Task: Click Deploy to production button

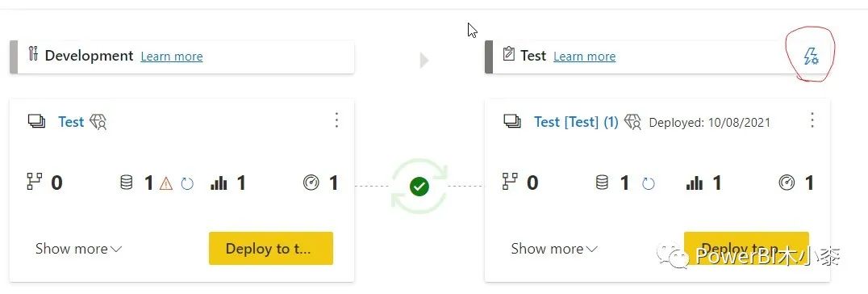Action: click(x=746, y=249)
